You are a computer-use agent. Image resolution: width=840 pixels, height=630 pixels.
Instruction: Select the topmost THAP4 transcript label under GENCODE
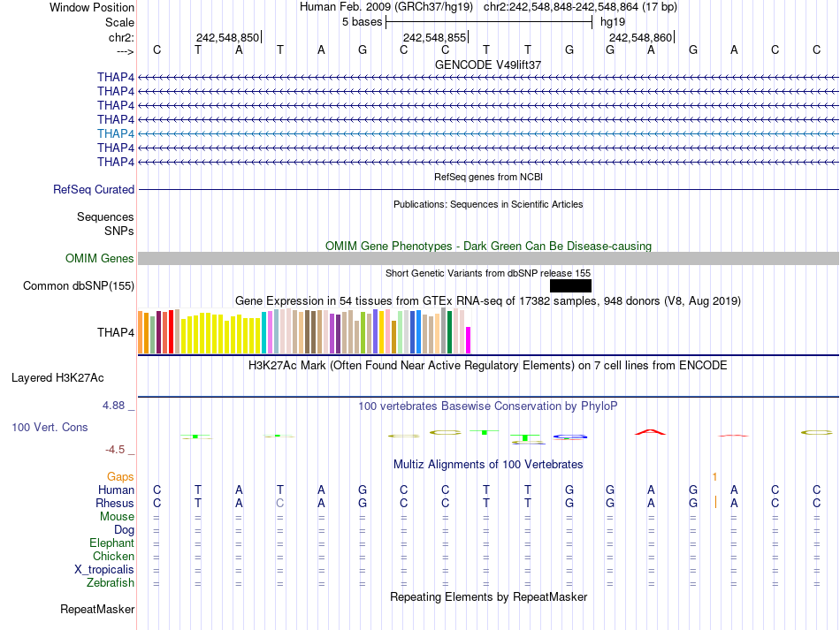tap(116, 77)
